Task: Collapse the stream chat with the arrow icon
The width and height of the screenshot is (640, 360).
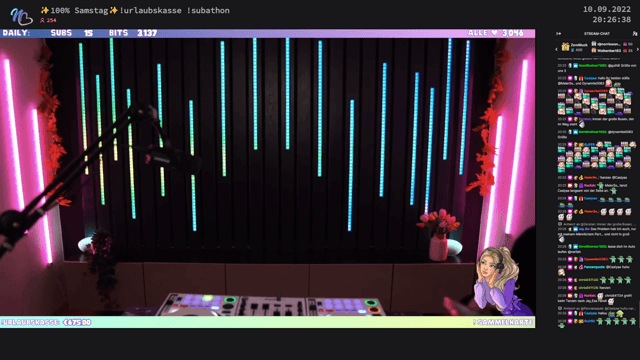Action: (x=559, y=33)
